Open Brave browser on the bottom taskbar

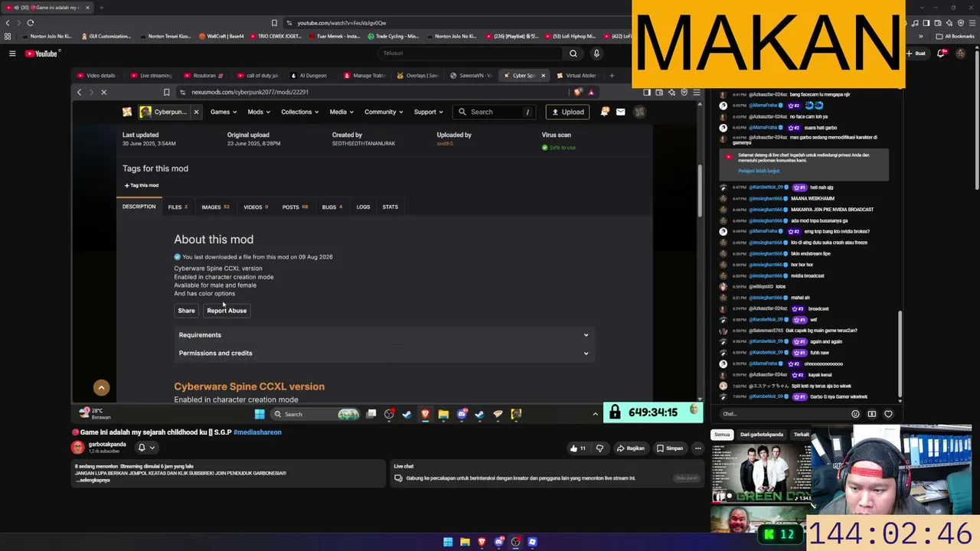point(482,543)
